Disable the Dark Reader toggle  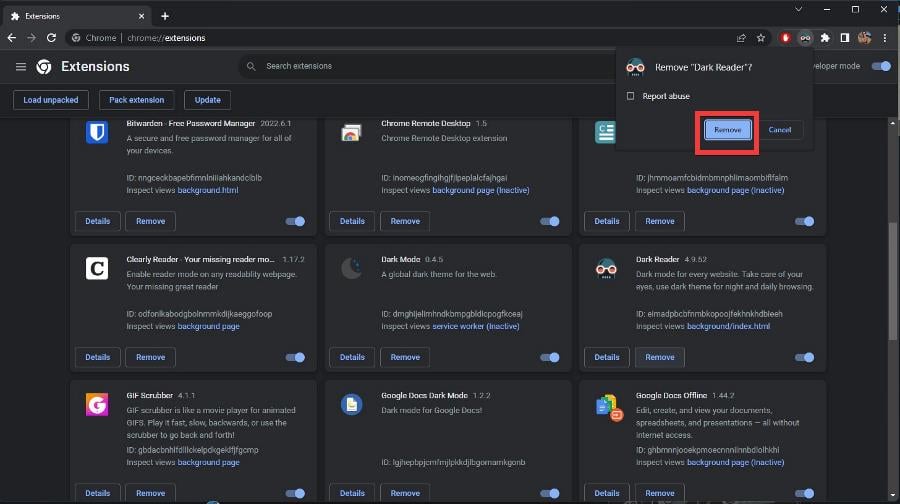click(x=804, y=357)
